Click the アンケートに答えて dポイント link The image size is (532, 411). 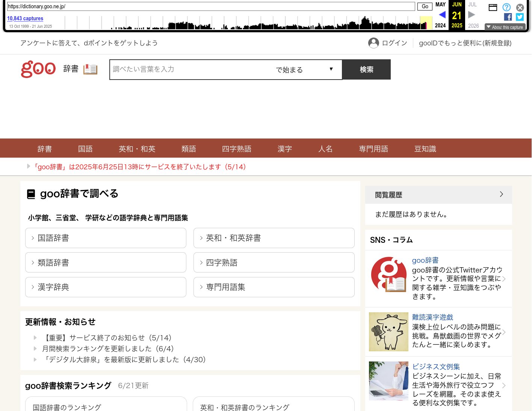[89, 43]
